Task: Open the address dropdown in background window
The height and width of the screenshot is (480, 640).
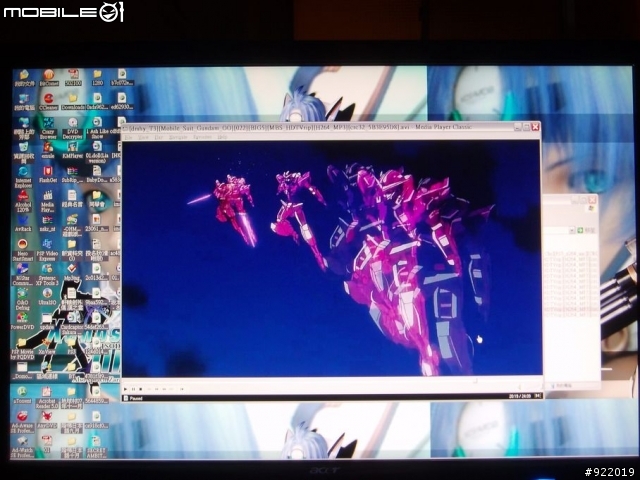Action: pyautogui.click(x=572, y=231)
